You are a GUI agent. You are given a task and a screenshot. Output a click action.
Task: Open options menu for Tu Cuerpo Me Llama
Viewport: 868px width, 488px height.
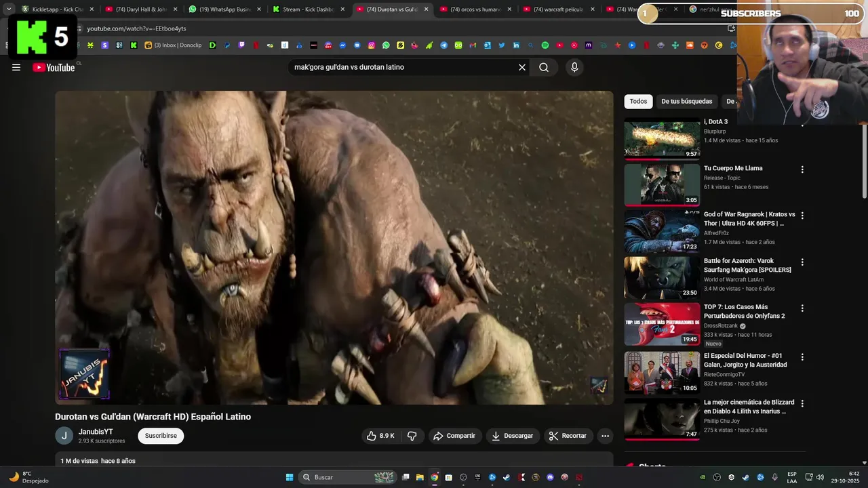(x=802, y=169)
